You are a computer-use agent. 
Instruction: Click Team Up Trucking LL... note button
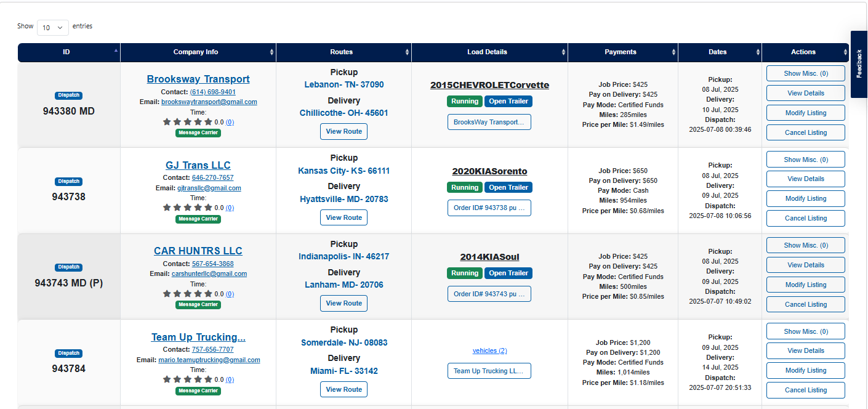[489, 371]
